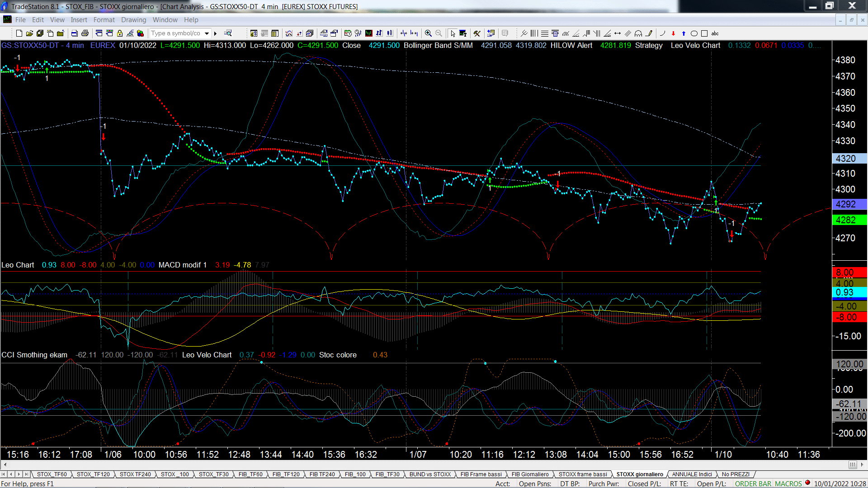The image size is (868, 488).
Task: Click the MACD modif 1 label
Action: tap(182, 265)
